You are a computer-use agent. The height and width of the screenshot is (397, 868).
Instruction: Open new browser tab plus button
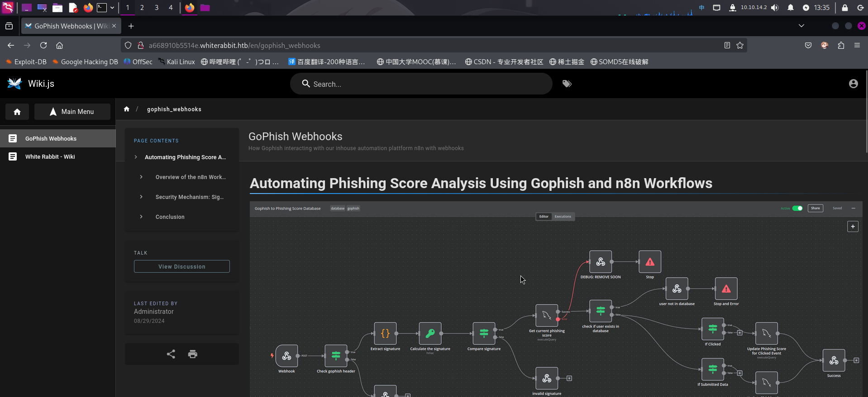[131, 26]
